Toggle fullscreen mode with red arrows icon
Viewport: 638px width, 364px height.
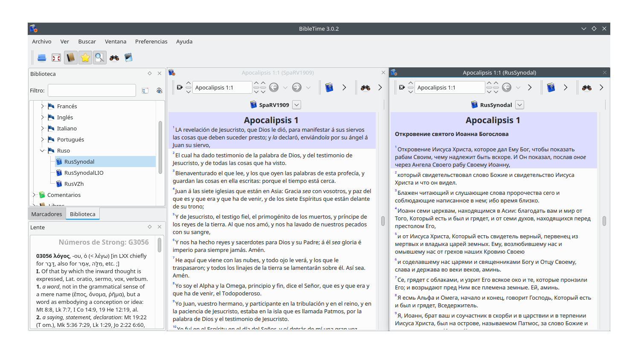(x=56, y=58)
